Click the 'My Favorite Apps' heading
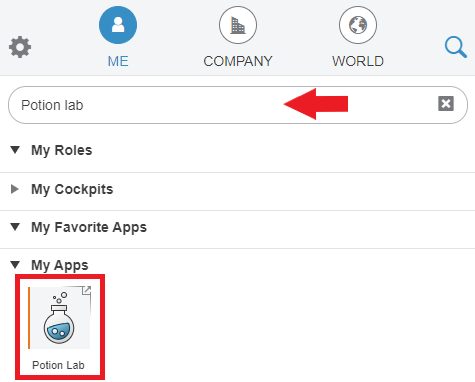The height and width of the screenshot is (382, 475). coord(89,227)
